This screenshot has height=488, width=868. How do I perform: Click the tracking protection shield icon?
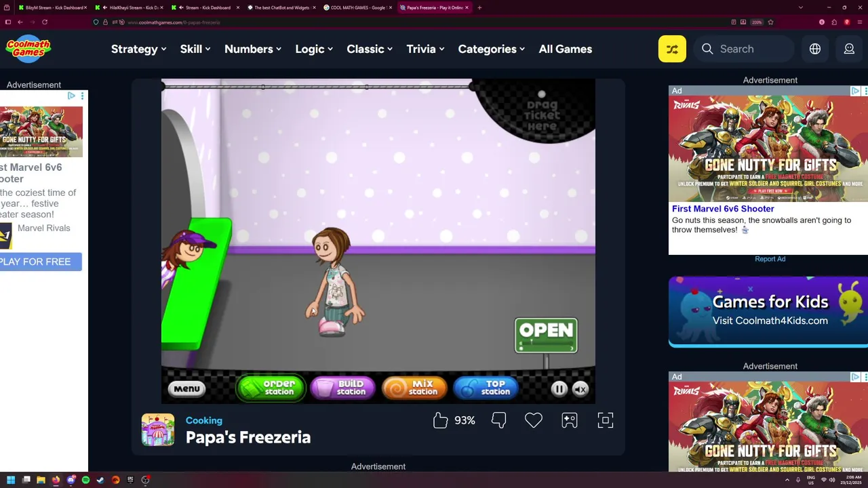96,22
